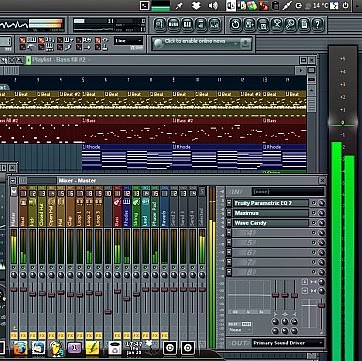Open slot menu arrow for Maximus

click(229, 213)
